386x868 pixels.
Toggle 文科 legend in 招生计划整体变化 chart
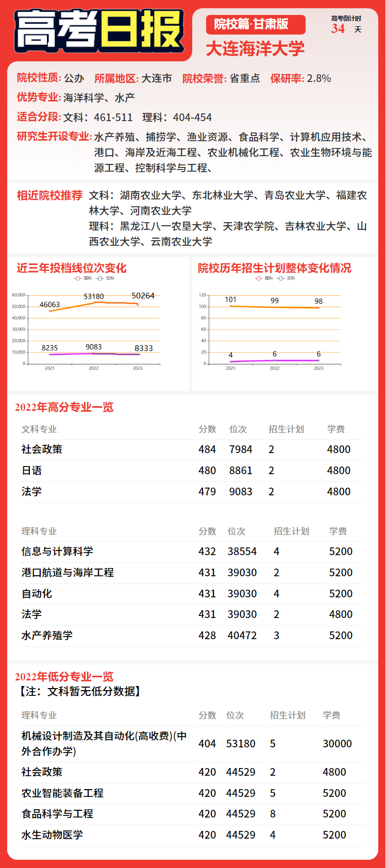click(x=286, y=278)
